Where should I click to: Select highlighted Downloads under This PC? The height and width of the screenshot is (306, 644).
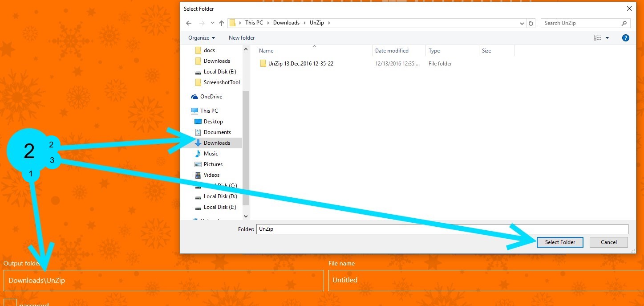coord(217,143)
